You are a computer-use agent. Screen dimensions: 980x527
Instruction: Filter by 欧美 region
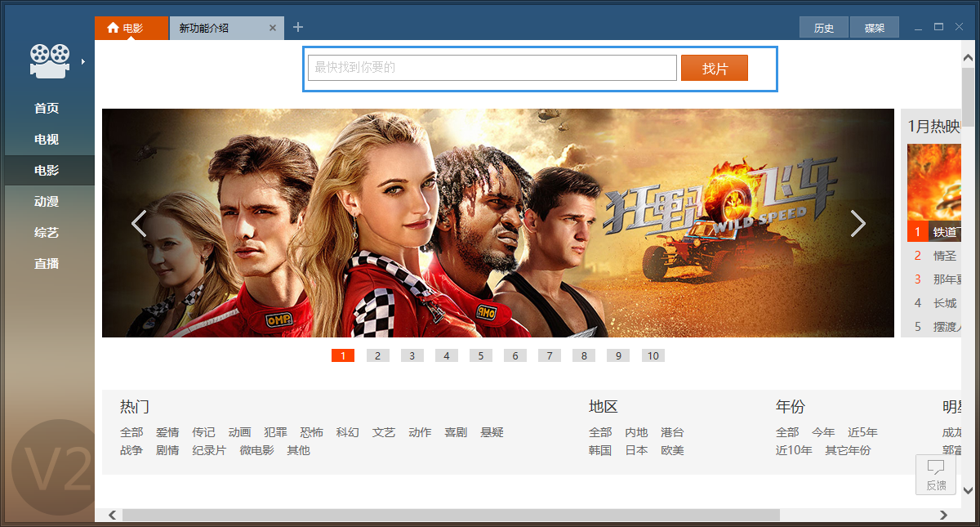coord(672,449)
